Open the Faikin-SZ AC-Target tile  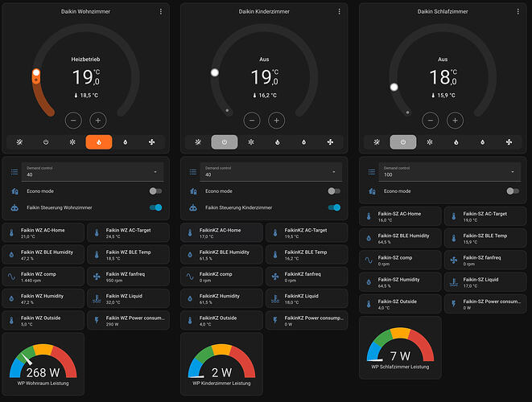pos(485,216)
